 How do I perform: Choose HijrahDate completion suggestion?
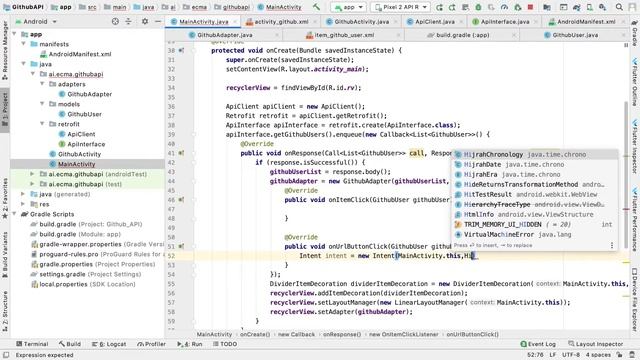pos(534,164)
